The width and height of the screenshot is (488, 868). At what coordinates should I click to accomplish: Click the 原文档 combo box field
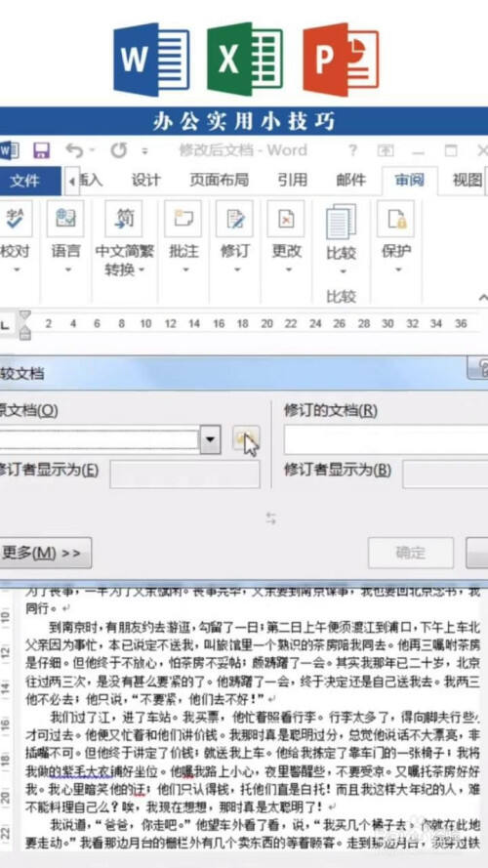pyautogui.click(x=99, y=440)
